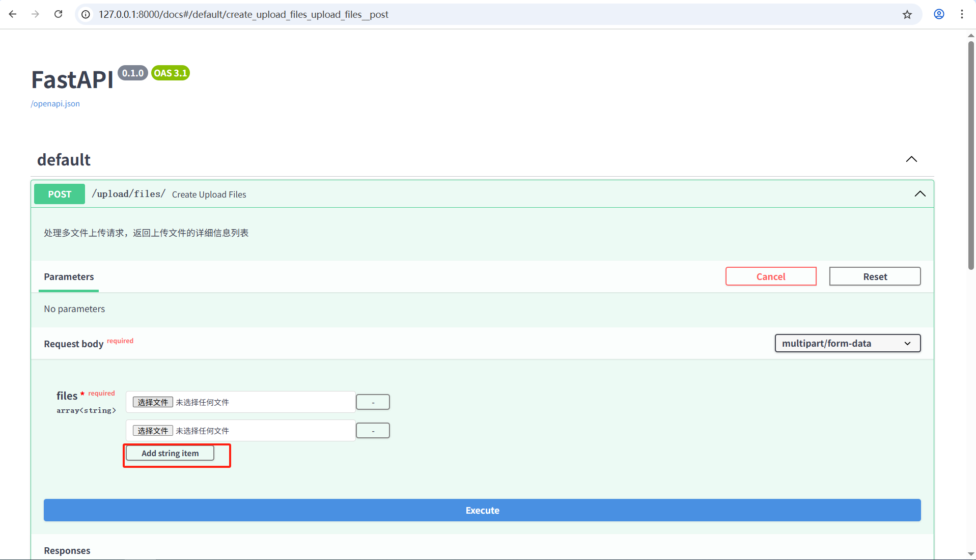Image resolution: width=976 pixels, height=560 pixels.
Task: Click the default section heading
Action: point(64,160)
